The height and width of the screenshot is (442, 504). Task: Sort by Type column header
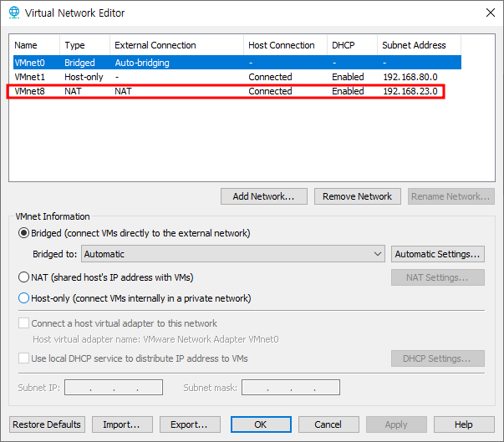pyautogui.click(x=85, y=45)
